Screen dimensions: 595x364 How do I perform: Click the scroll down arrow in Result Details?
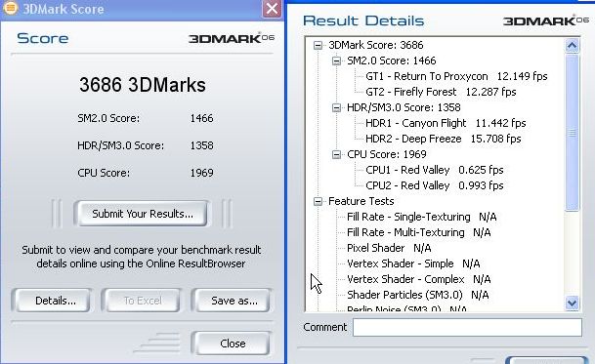click(572, 303)
